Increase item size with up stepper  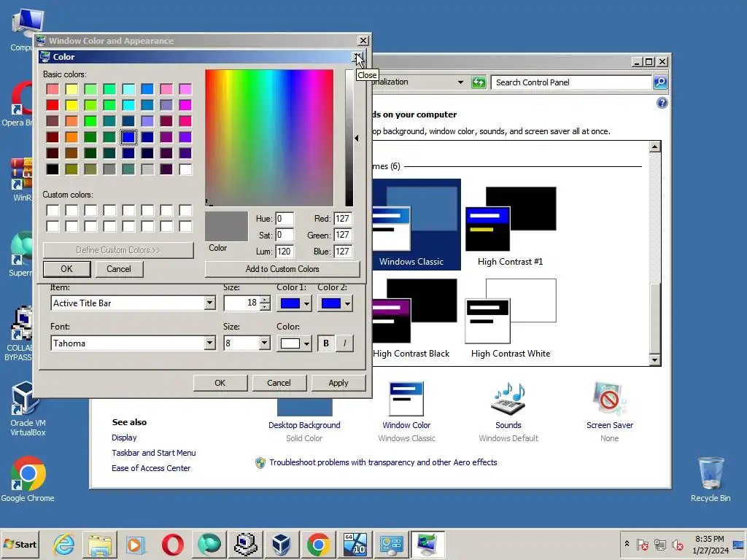click(265, 299)
